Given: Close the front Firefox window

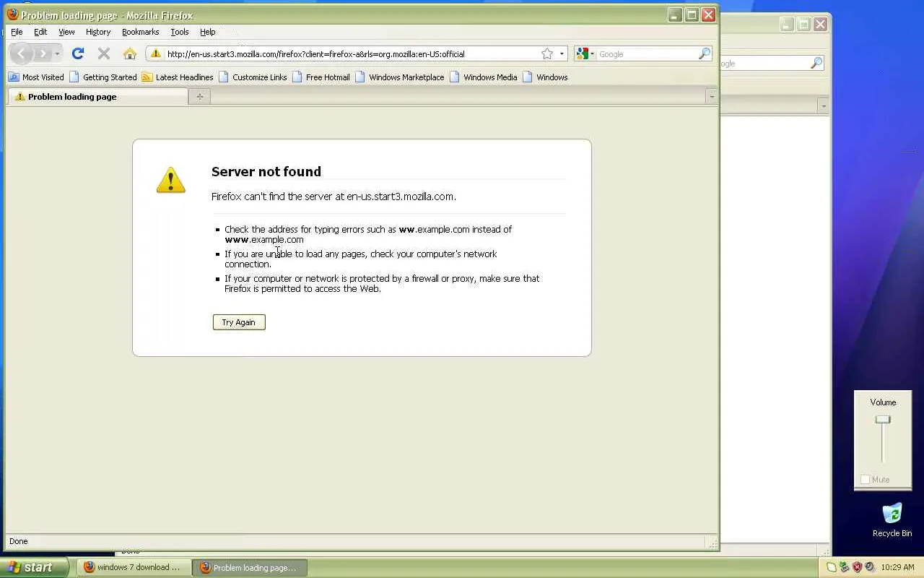Looking at the screenshot, I should click(709, 14).
